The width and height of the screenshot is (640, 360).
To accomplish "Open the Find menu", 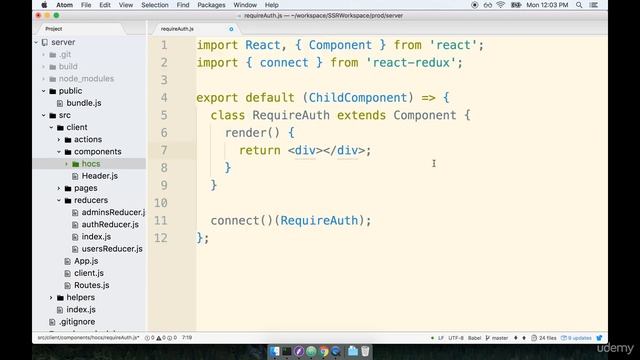I will [183, 5].
